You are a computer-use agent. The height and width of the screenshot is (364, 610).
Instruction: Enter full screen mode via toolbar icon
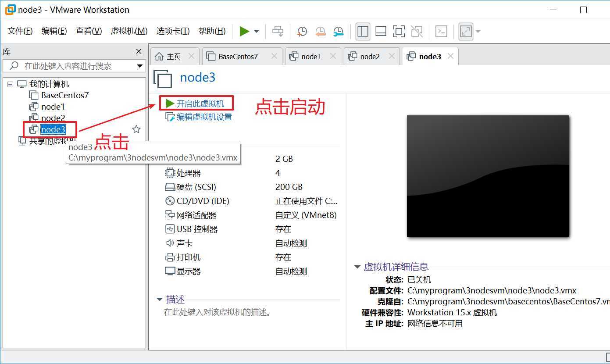point(399,31)
